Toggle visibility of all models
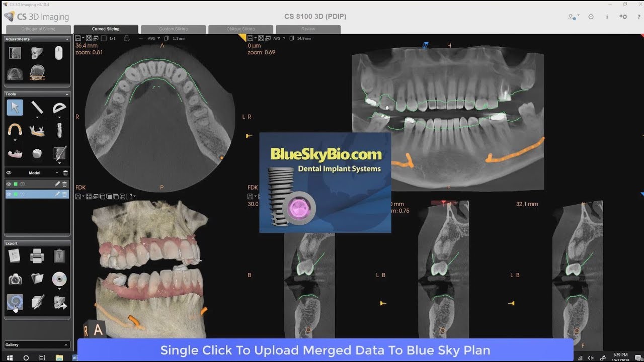The image size is (644, 362). [x=9, y=173]
